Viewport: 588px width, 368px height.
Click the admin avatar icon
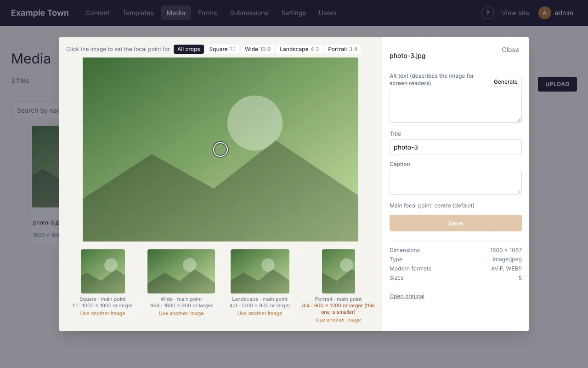(544, 13)
